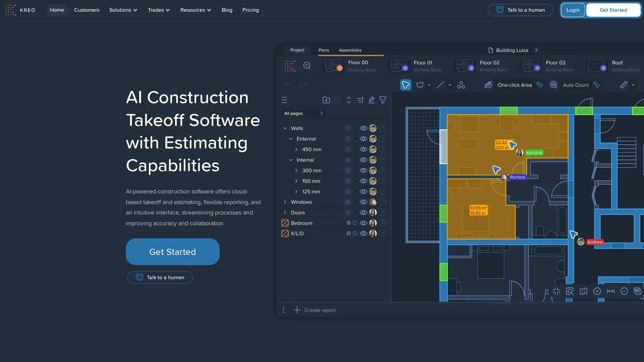The height and width of the screenshot is (362, 644).
Task: Open the 3D view from bottom toolbar
Action: (x=637, y=291)
